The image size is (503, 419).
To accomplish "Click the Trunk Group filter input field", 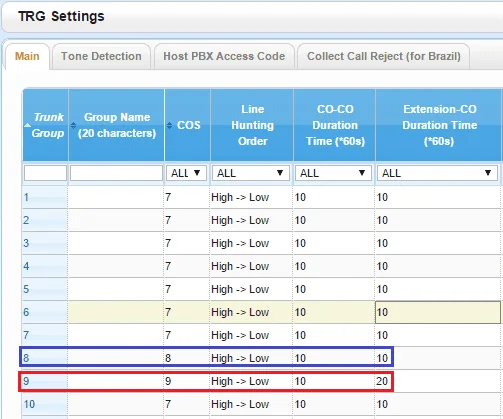I will pos(45,173).
